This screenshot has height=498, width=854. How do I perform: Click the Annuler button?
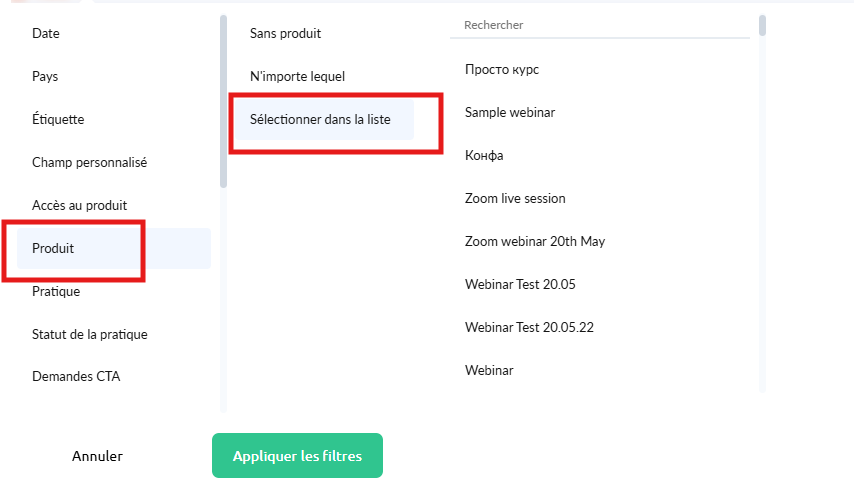(97, 456)
